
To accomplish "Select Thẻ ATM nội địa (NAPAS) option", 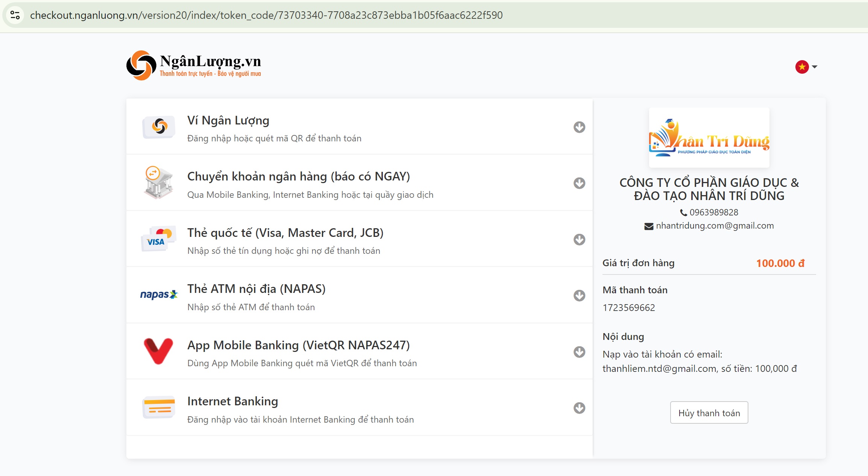I will 256,289.
